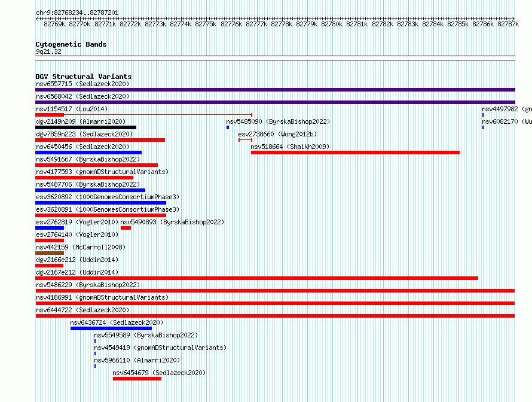Click esv3620891 (1000GenomesConsortiumPhase3) label
The image size is (532, 402).
pos(108,209)
